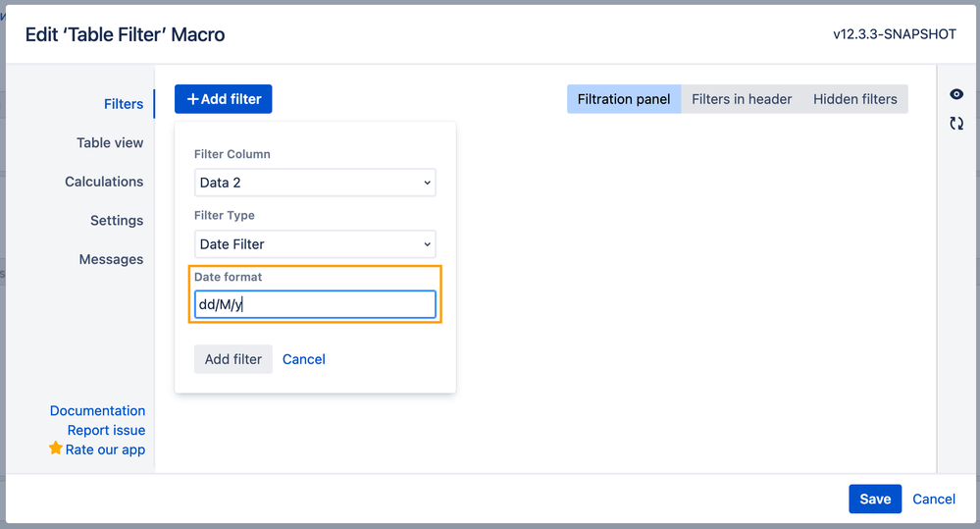This screenshot has width=980, height=529.
Task: Cancel the new filter form
Action: [x=304, y=359]
